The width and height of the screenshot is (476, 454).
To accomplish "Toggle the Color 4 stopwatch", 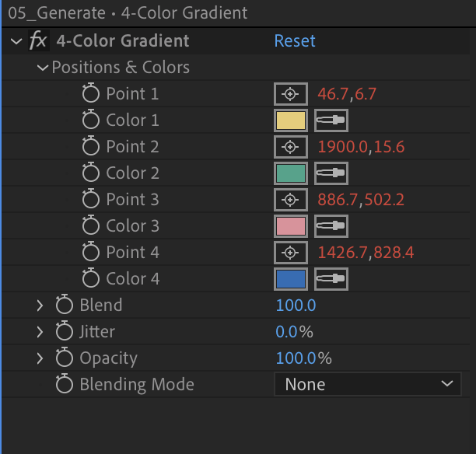I will 91,278.
